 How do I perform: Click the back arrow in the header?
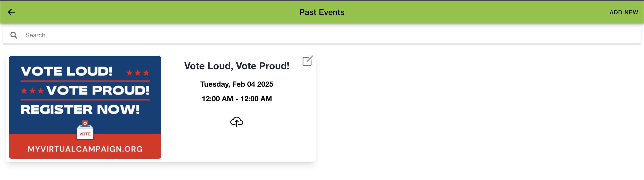pyautogui.click(x=11, y=12)
